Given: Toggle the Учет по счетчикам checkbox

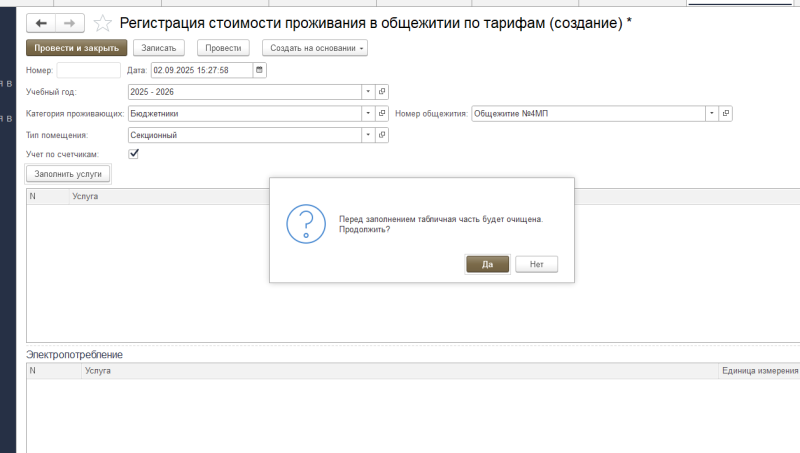Looking at the screenshot, I should coord(134,154).
